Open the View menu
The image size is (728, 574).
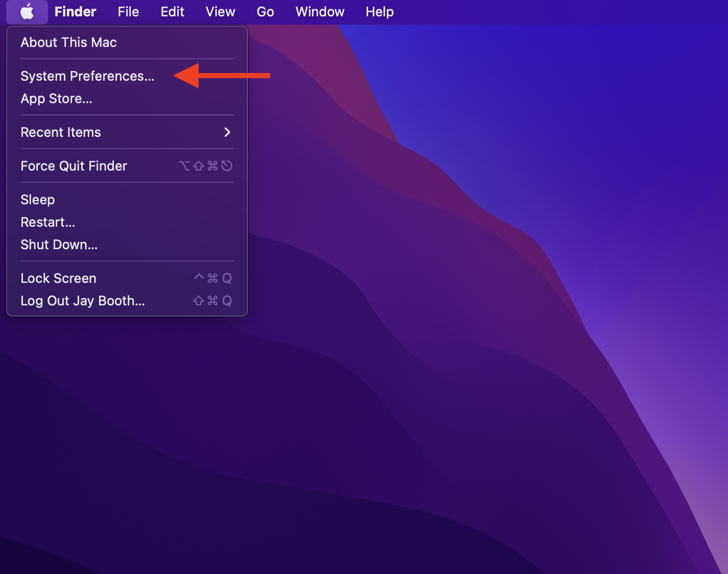tap(220, 12)
